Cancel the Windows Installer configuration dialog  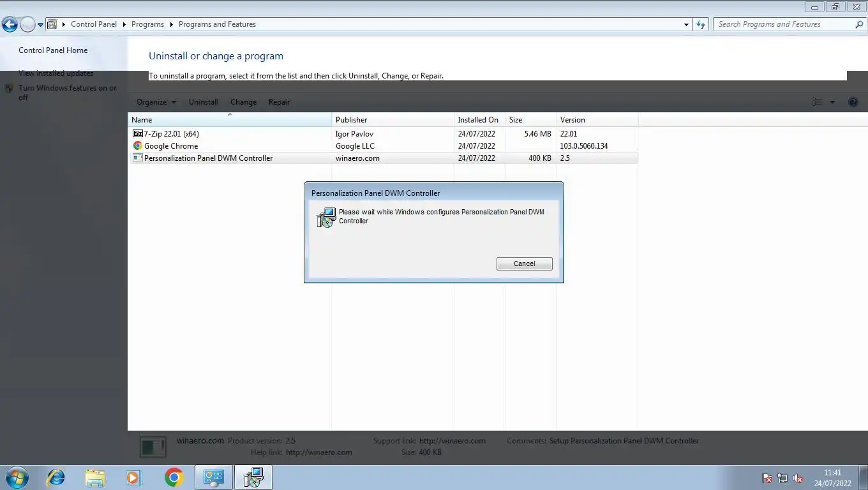coord(524,264)
